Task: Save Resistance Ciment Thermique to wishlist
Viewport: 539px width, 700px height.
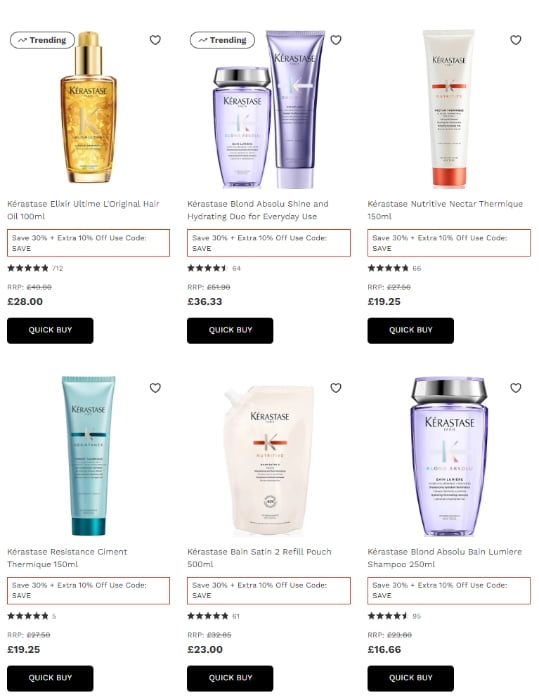Action: click(155, 388)
